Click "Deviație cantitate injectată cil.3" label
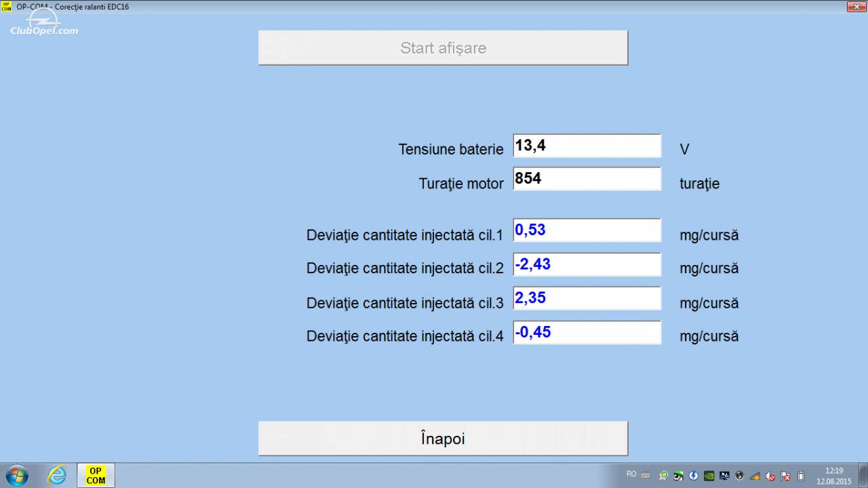 (x=405, y=303)
